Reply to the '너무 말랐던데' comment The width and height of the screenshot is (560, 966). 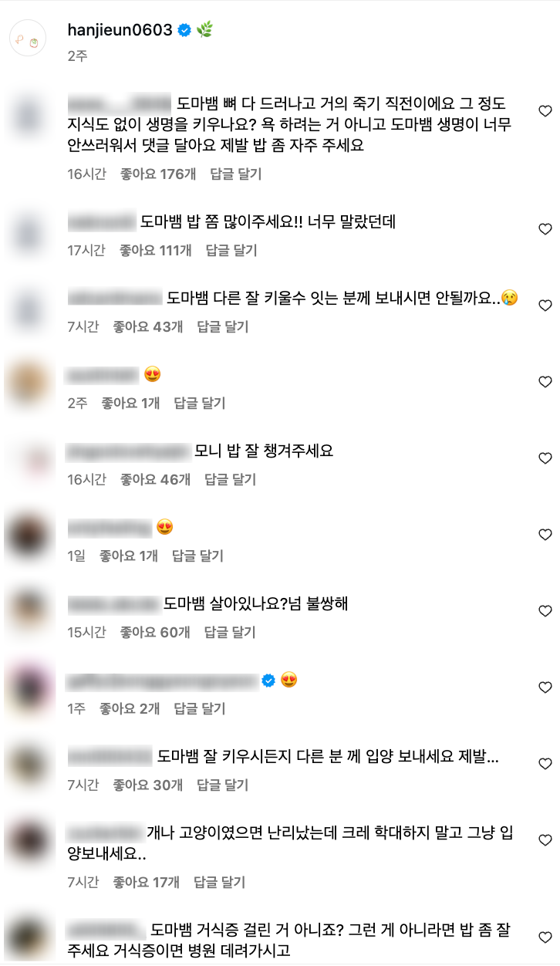(231, 250)
